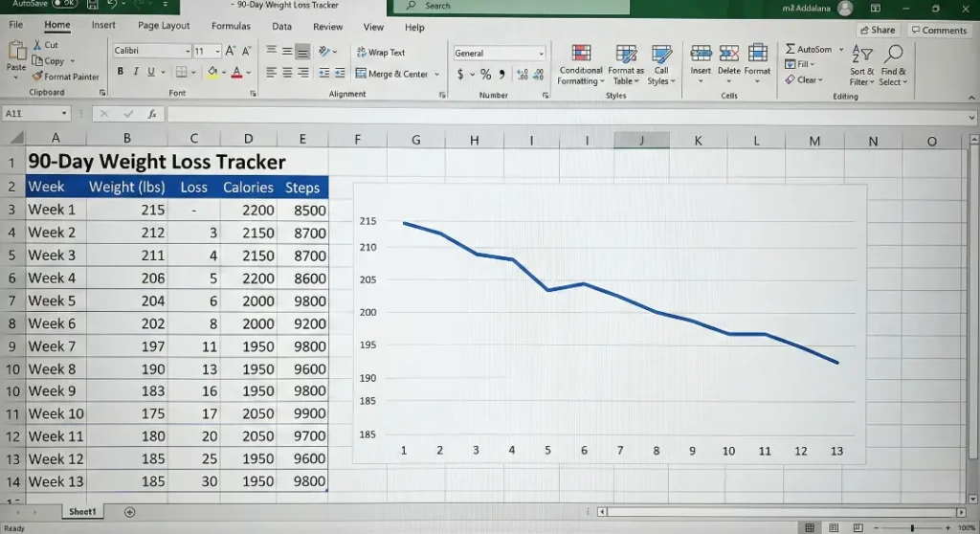
Task: Click the Insert Function fx icon
Action: [151, 114]
